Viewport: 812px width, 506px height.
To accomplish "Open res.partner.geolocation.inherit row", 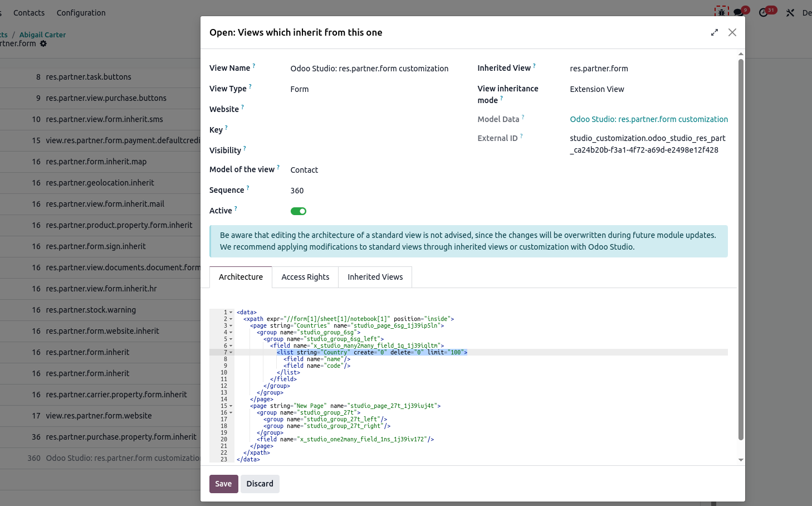I will (100, 183).
